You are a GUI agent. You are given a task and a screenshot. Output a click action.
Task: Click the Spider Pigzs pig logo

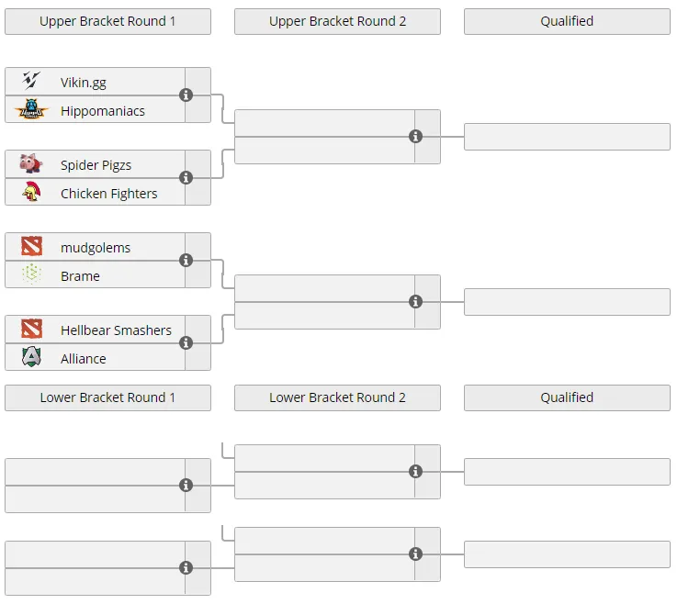[31, 163]
